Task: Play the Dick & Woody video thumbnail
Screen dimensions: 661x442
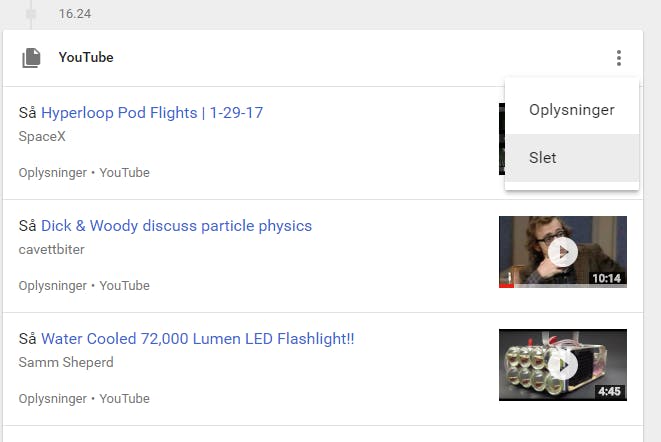Action: click(x=563, y=252)
